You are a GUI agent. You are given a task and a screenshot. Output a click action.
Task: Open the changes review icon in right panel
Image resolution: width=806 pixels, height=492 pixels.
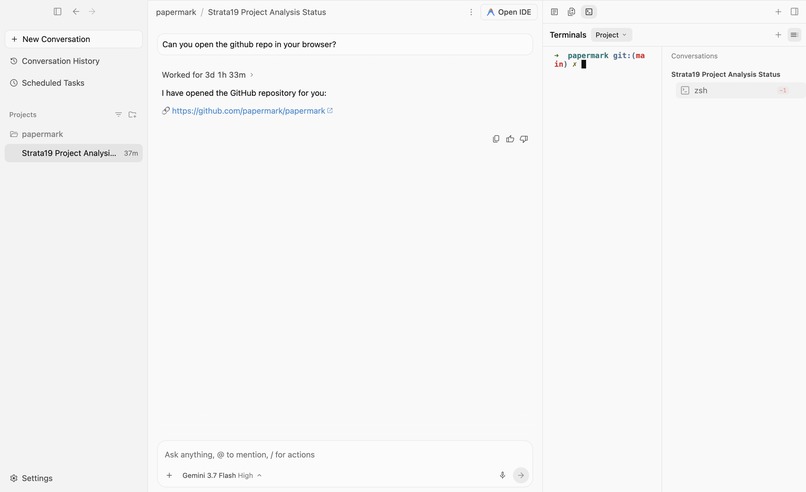pyautogui.click(x=571, y=12)
